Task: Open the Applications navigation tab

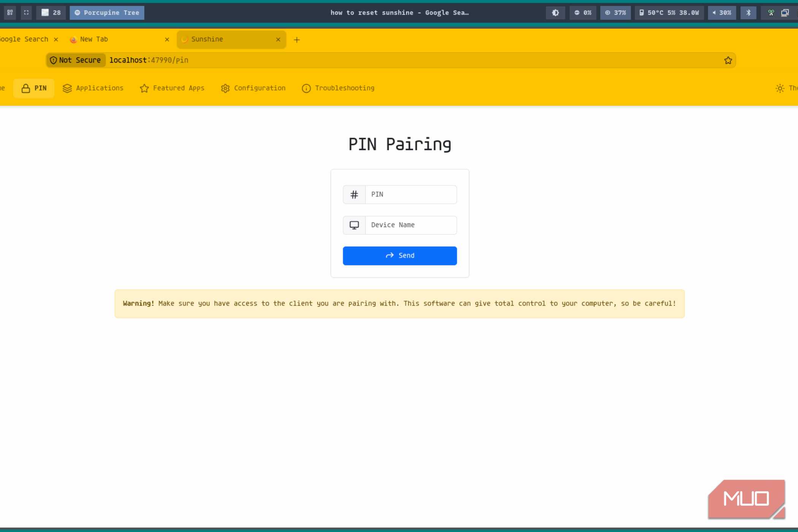Action: coord(93,88)
